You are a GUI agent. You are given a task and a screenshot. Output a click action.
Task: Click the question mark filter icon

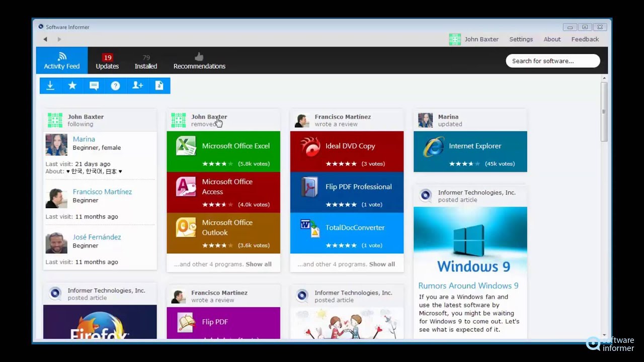(116, 85)
